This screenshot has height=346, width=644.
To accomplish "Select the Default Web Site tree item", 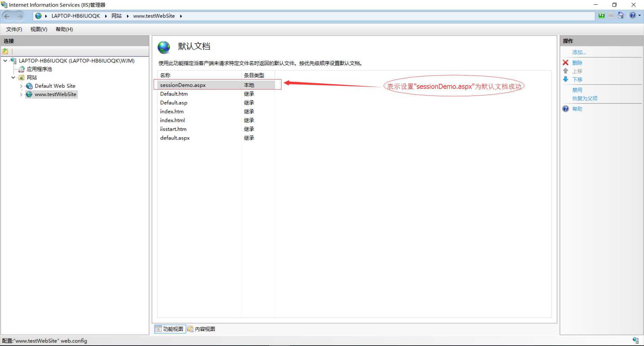I will (55, 86).
